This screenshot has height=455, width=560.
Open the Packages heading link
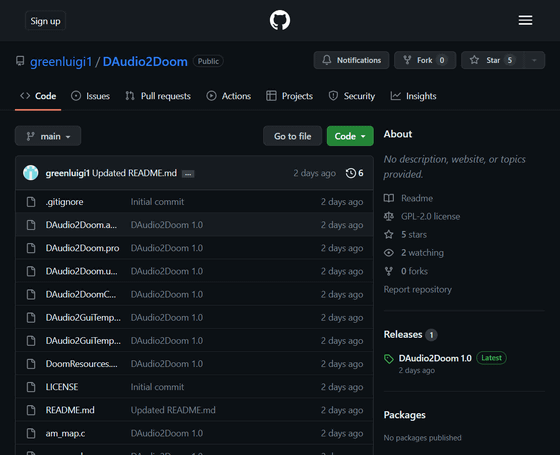tap(405, 415)
